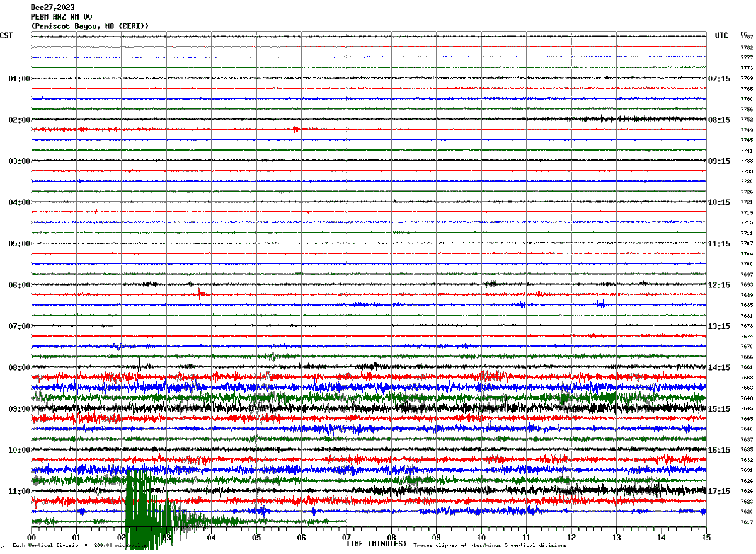
Task: Click the value '7661' in right column
Action: [747, 367]
